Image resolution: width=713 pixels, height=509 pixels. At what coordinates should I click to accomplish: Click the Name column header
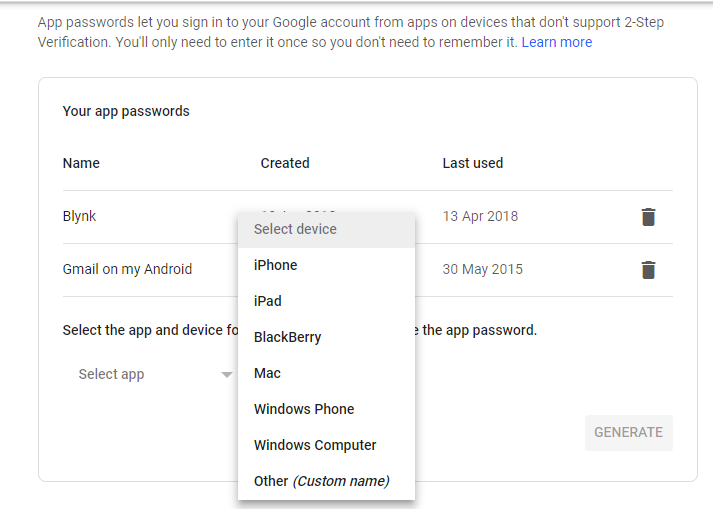(x=81, y=163)
